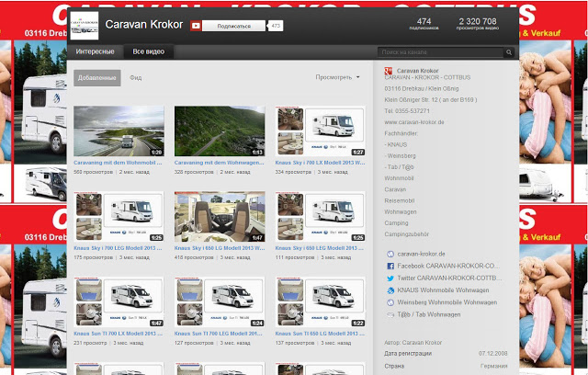588x375 pixels.
Task: Click the Twitter bird icon
Action: click(x=390, y=278)
